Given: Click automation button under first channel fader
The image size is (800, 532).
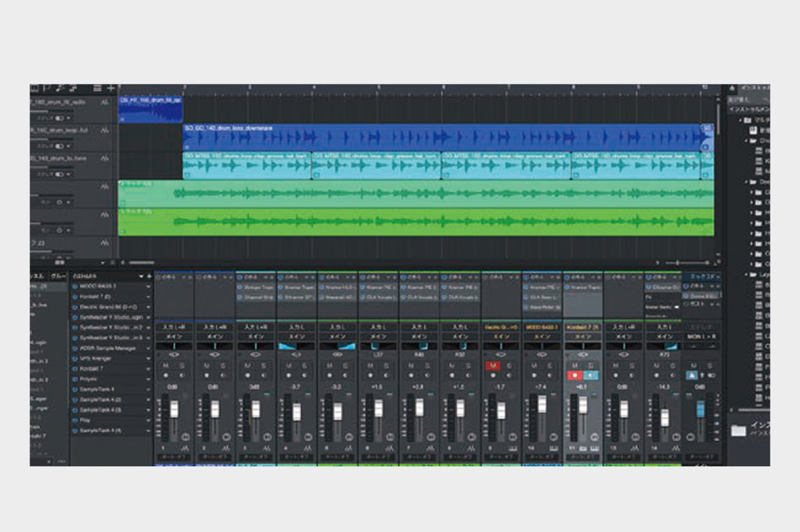Looking at the screenshot, I should [174, 458].
